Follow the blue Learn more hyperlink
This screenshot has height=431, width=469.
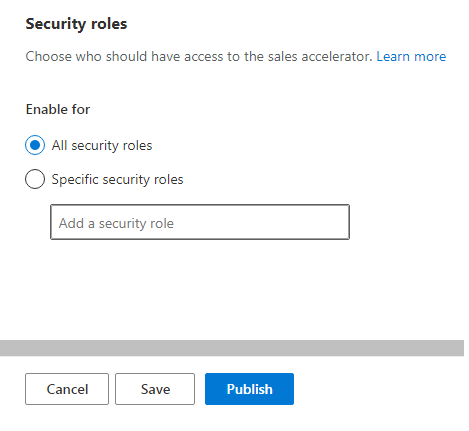pos(411,56)
